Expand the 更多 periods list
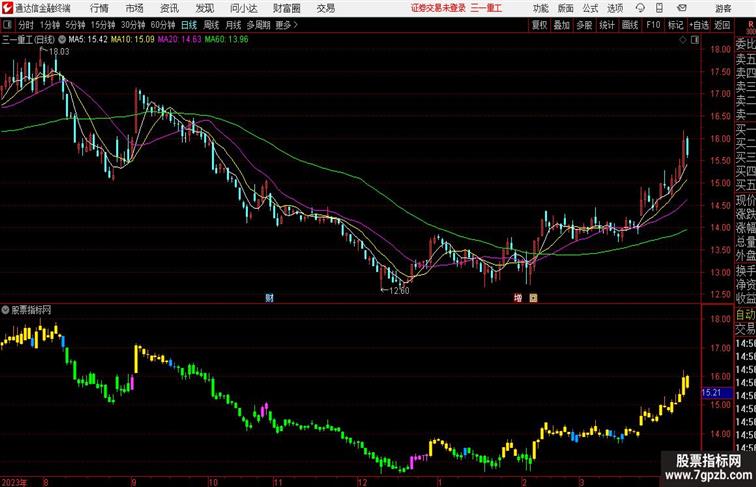 point(286,25)
